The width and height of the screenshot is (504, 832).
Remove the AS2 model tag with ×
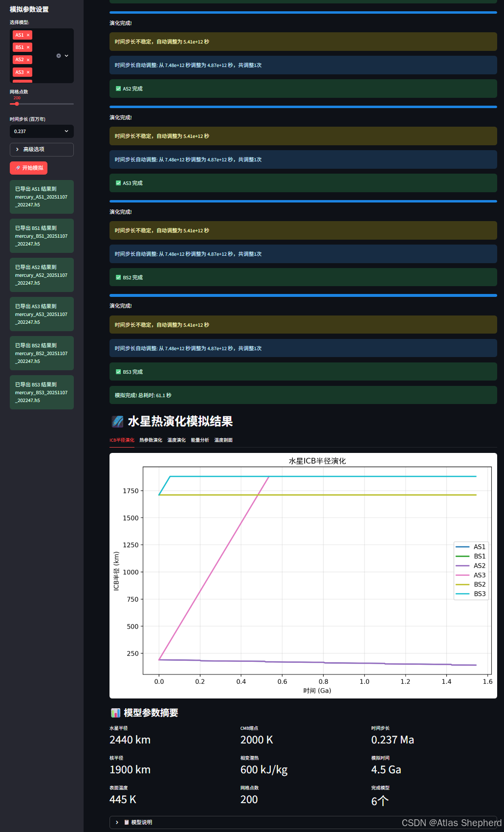(28, 60)
